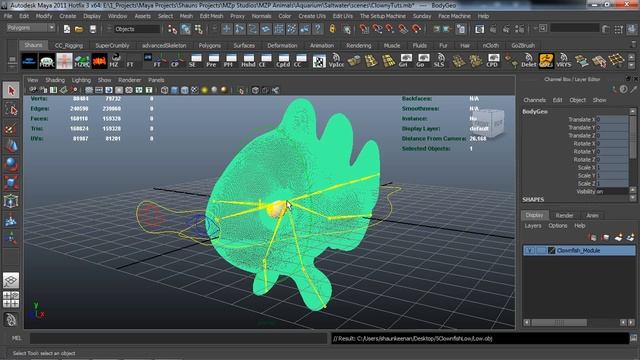Run the CpEd shelf script
640x360 pixels.
tap(283, 60)
